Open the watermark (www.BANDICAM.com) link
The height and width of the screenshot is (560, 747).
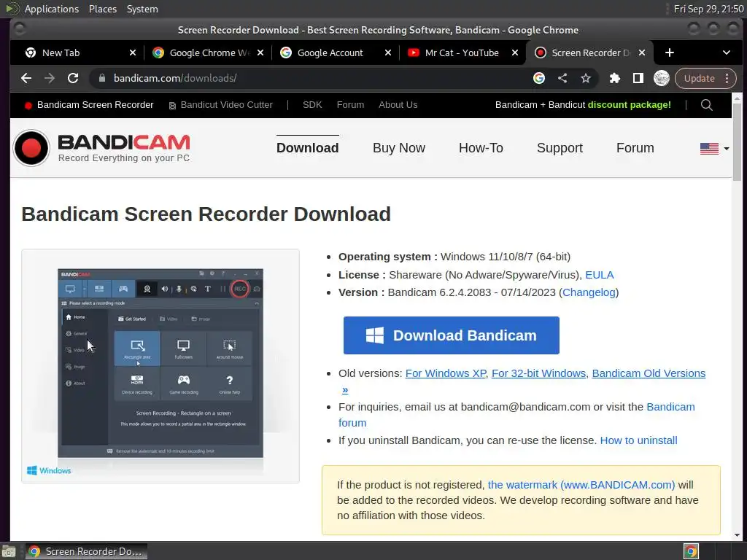tap(581, 485)
